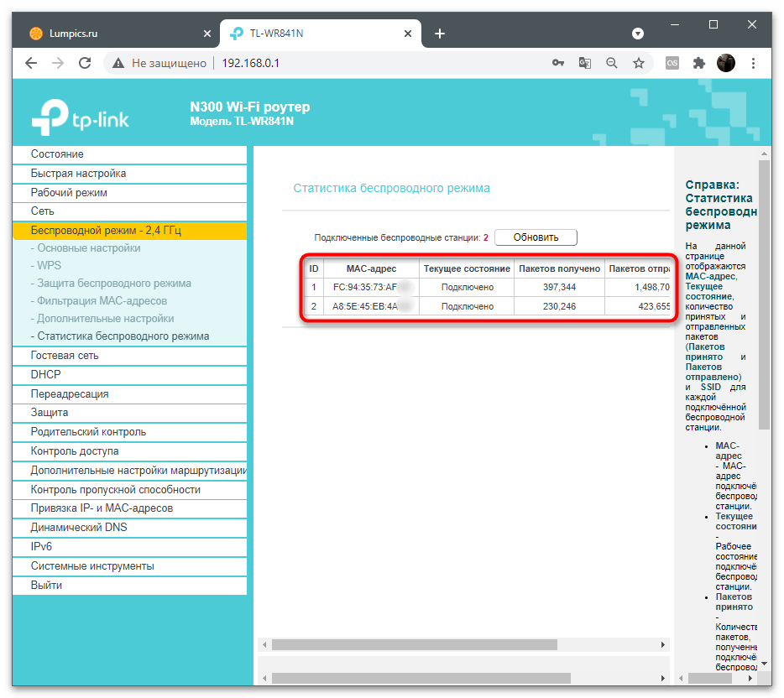This screenshot has height=698, width=784.
Task: Select the TL-WR841N tab
Action: pyautogui.click(x=320, y=34)
